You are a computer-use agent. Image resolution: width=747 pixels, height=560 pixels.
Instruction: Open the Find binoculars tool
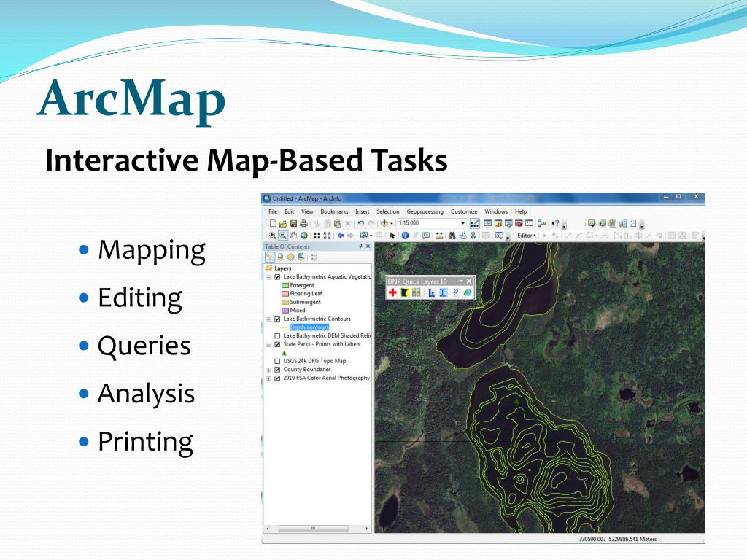tap(452, 236)
